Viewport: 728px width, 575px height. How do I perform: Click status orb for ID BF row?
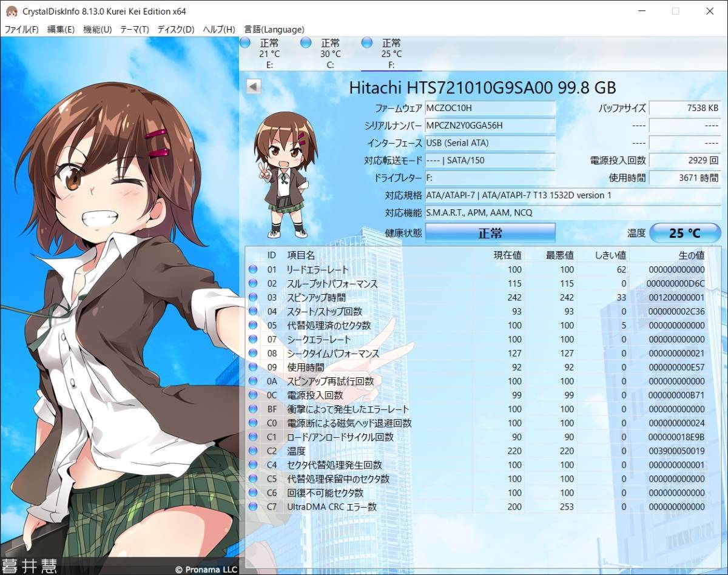pyautogui.click(x=253, y=409)
